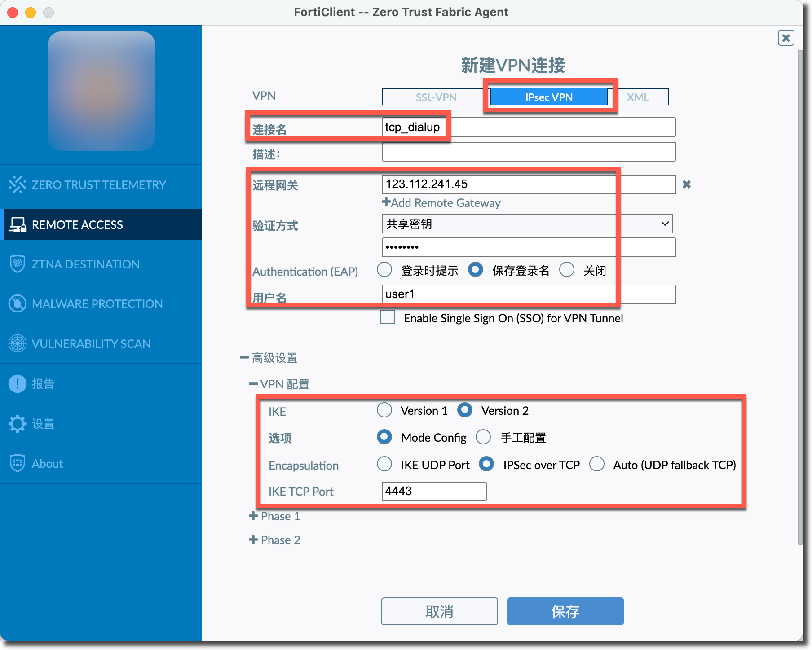The height and width of the screenshot is (650, 812).
Task: Select IPSec over TCP encapsulation
Action: coord(486,464)
